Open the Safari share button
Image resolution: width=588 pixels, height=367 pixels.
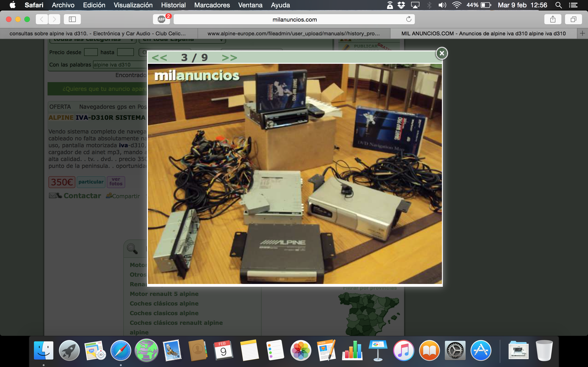[553, 19]
